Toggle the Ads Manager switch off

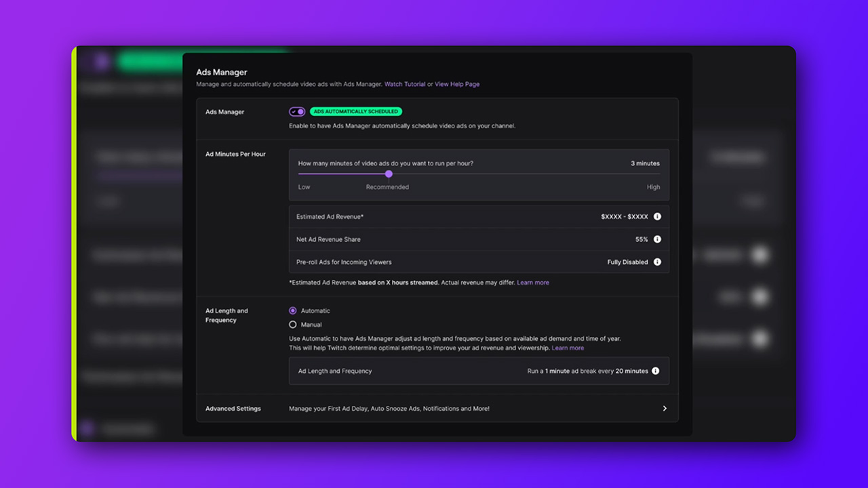click(297, 112)
